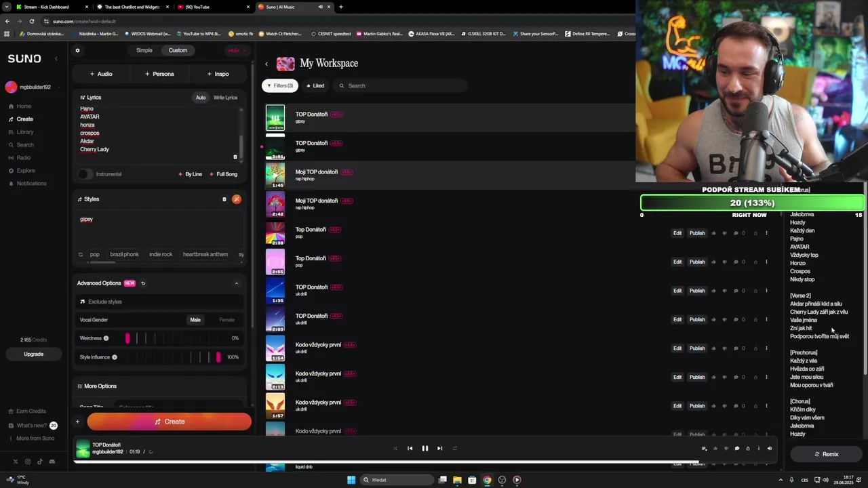Screen dimensions: 868x488
Task: Click the orange Create button
Action: (x=169, y=422)
